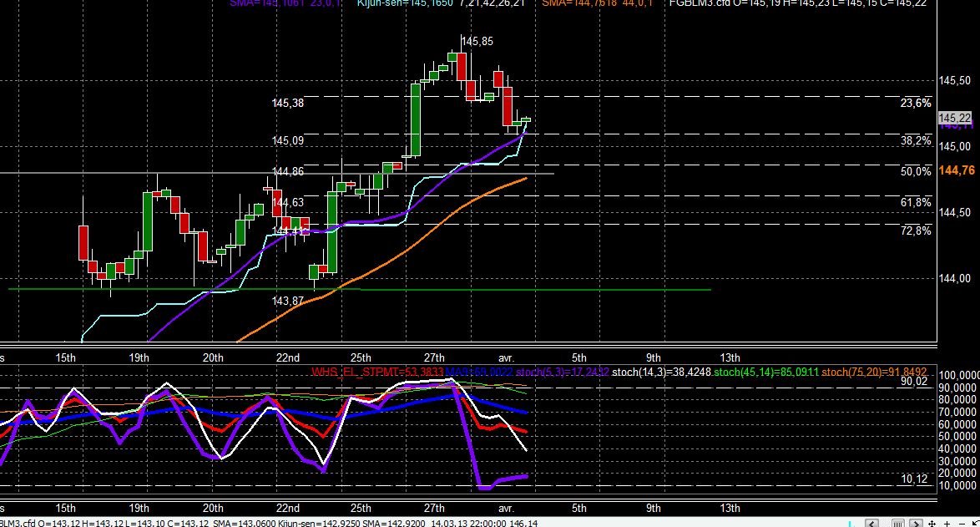Select the orange SMA 44 indicator label

click(597, 3)
